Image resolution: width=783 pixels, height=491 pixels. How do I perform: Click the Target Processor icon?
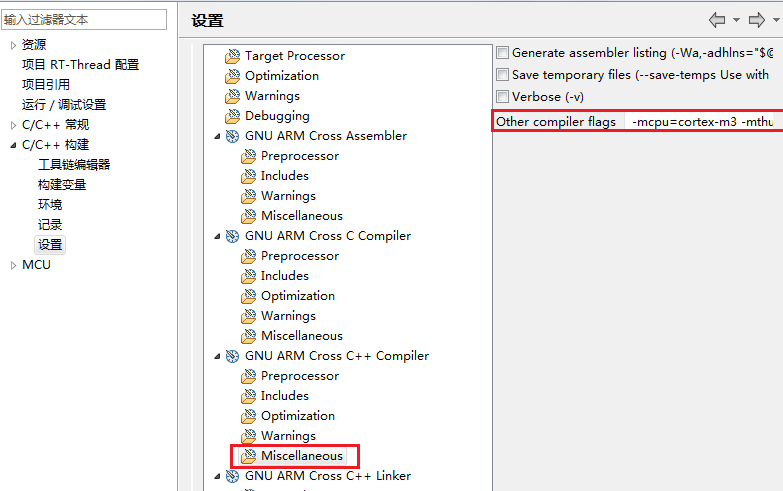[233, 56]
